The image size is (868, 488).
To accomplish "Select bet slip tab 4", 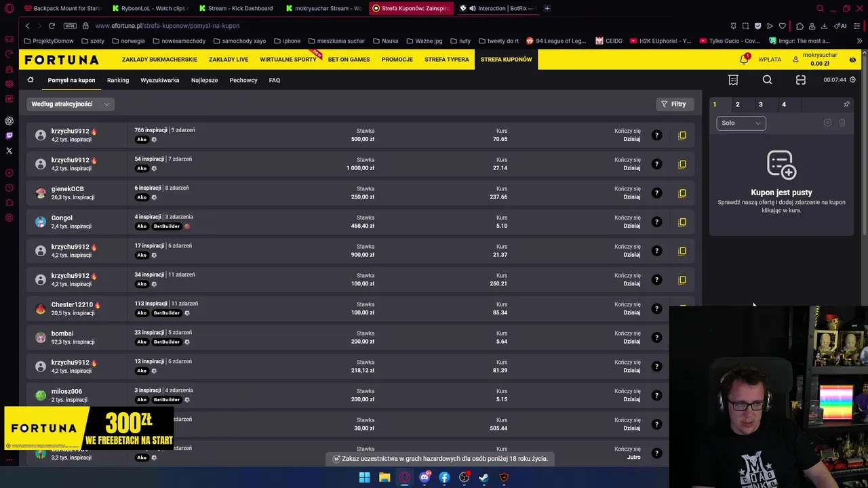I will [x=784, y=104].
